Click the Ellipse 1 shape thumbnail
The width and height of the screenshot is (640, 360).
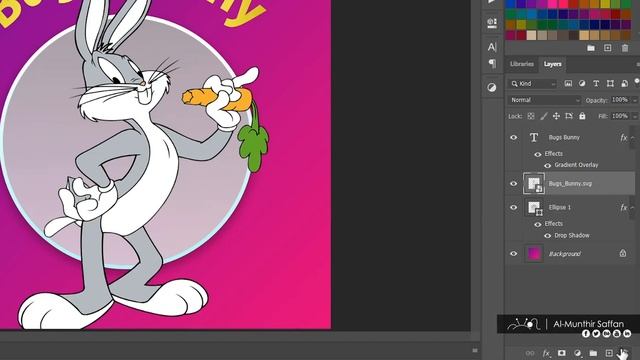click(x=534, y=208)
